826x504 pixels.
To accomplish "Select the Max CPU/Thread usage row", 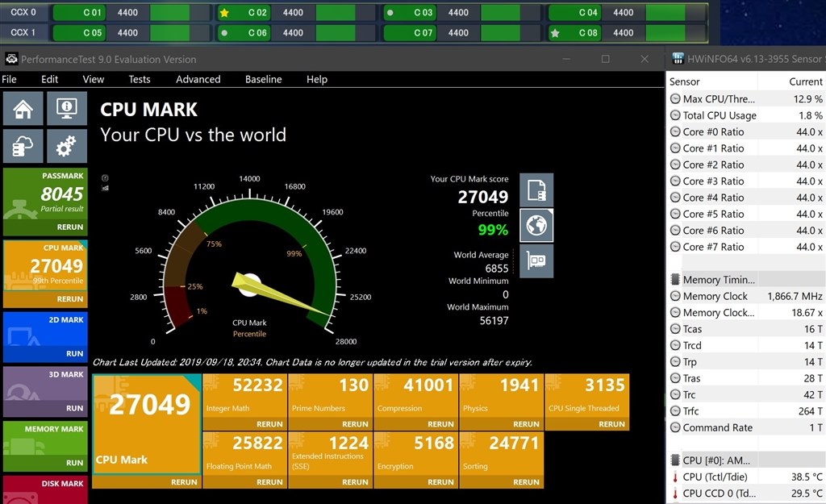I will [x=746, y=99].
